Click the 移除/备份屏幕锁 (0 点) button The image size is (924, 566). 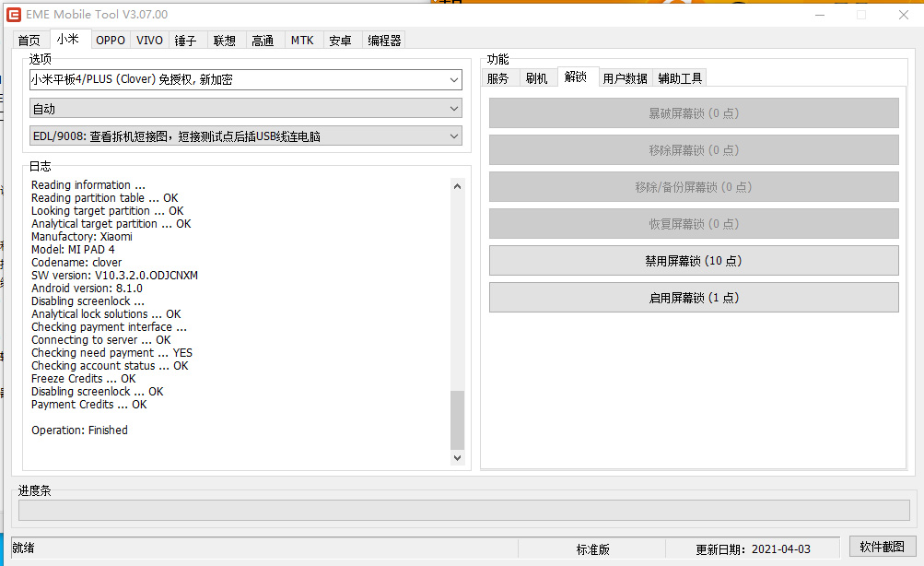coord(694,187)
